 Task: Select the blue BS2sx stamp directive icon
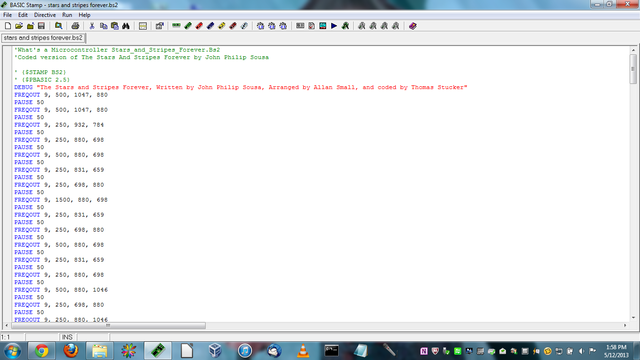210,26
